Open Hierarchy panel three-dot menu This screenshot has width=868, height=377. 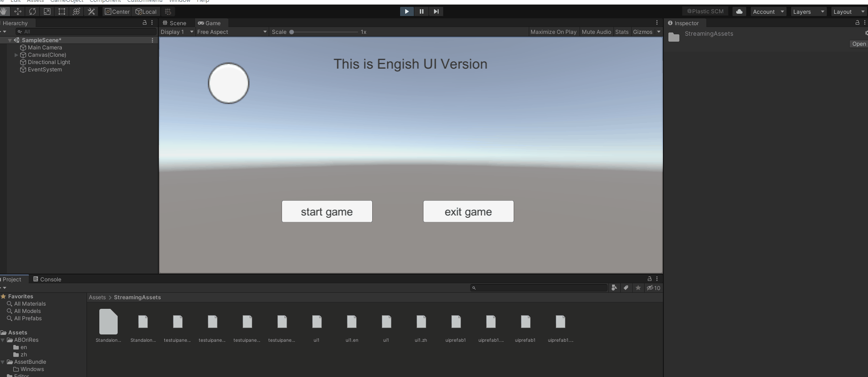pyautogui.click(x=152, y=22)
